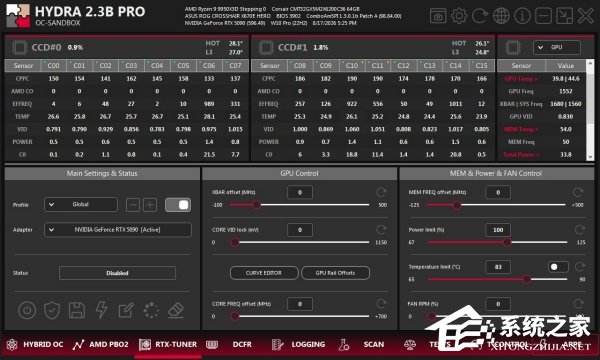Click the edit pencil icon
600x360 pixels.
point(126,310)
